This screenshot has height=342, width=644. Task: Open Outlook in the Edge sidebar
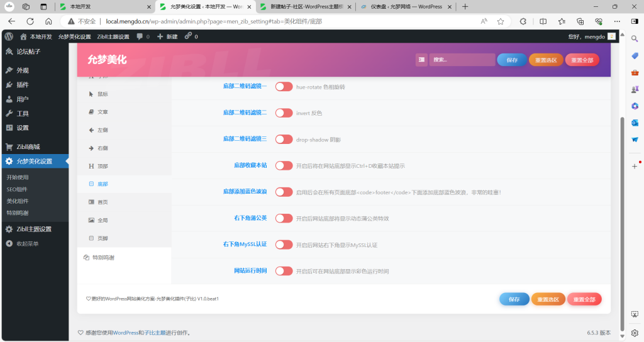(635, 123)
